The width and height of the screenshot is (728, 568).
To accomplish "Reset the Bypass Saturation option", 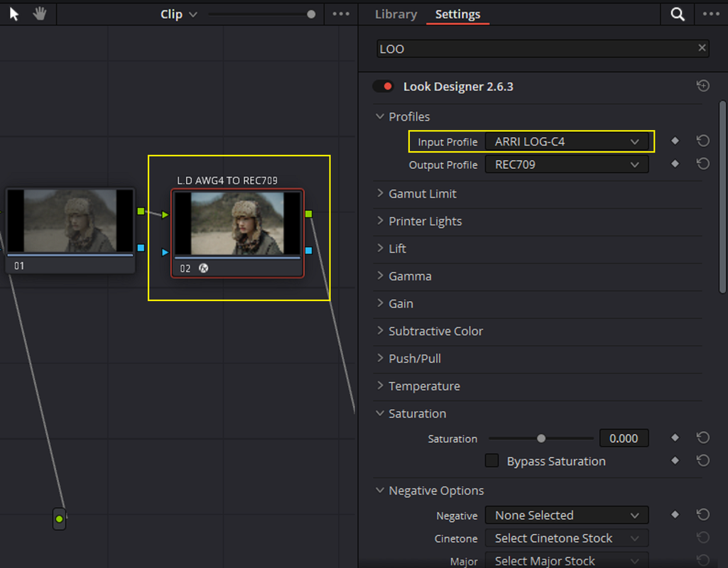I will (x=703, y=460).
